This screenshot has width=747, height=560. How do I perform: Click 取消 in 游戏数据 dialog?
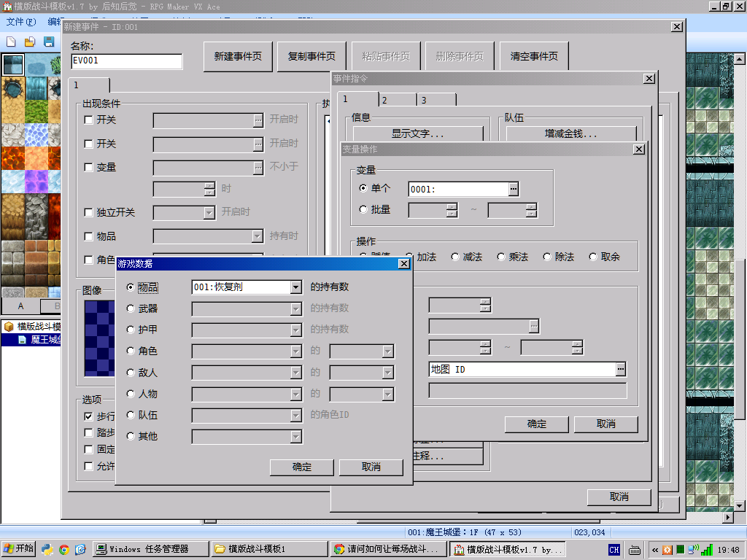pyautogui.click(x=371, y=467)
